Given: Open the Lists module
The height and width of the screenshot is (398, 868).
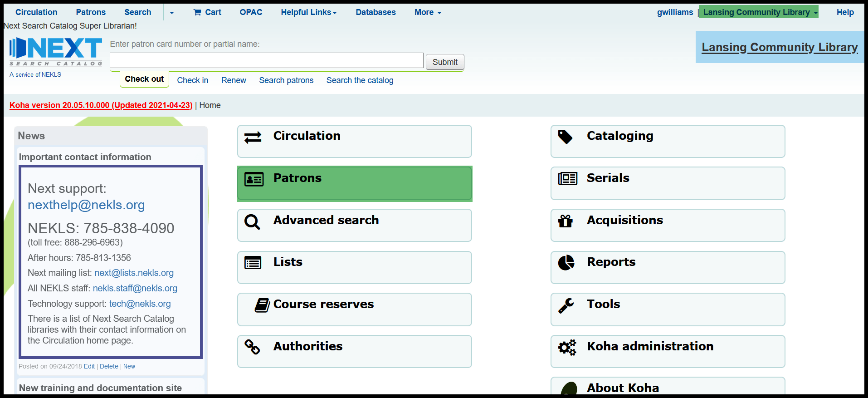Looking at the screenshot, I should coord(355,268).
